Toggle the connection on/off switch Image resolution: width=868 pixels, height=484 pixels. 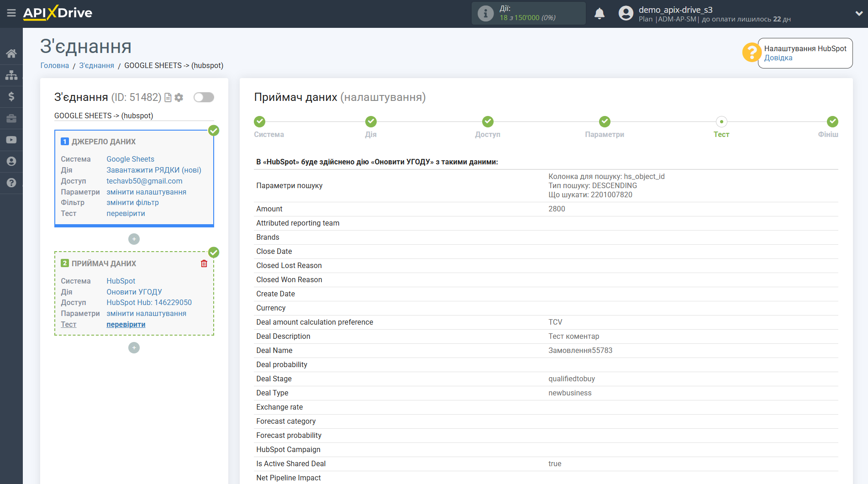click(204, 97)
